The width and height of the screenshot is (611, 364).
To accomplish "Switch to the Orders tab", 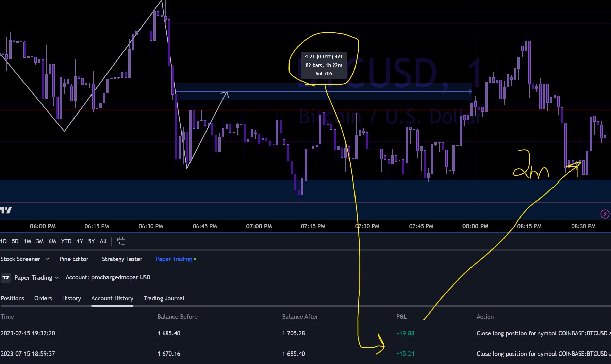I will click(x=43, y=298).
